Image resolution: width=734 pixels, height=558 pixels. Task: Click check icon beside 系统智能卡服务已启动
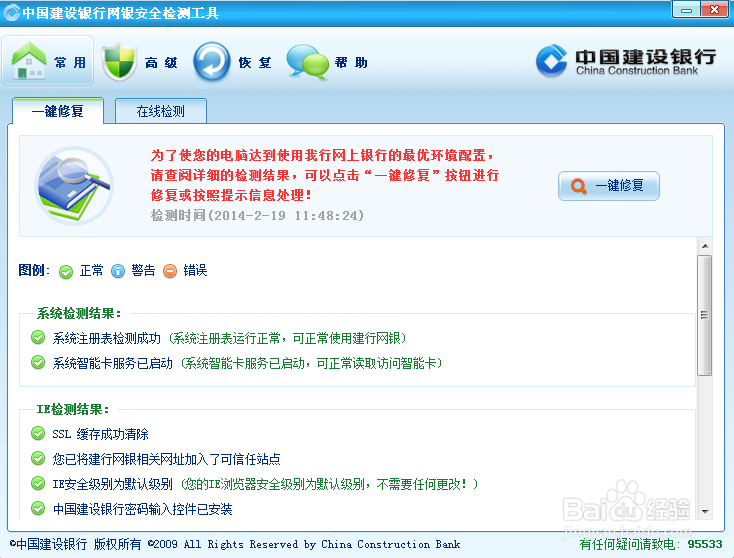[x=38, y=362]
